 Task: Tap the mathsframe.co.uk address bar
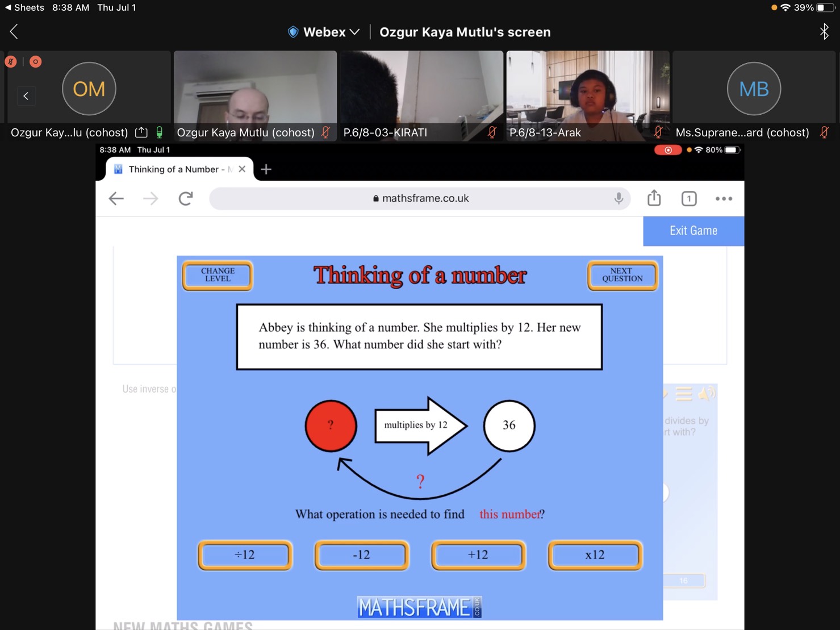point(420,198)
